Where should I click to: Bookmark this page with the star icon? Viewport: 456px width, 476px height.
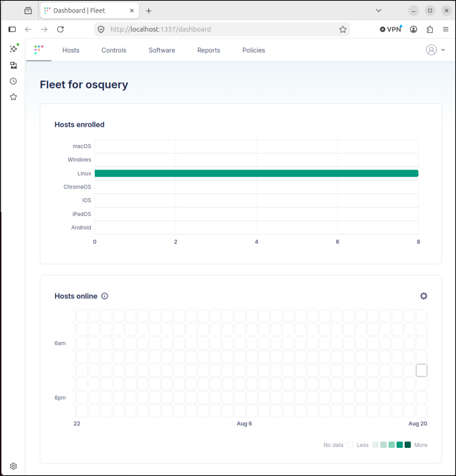click(x=343, y=29)
